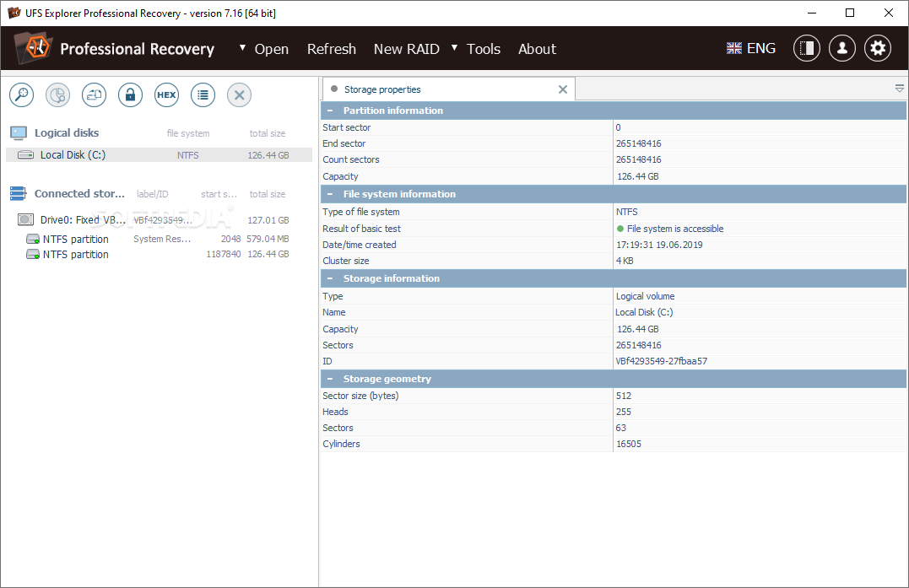Click the disk image save icon
909x588 pixels.
pos(94,95)
